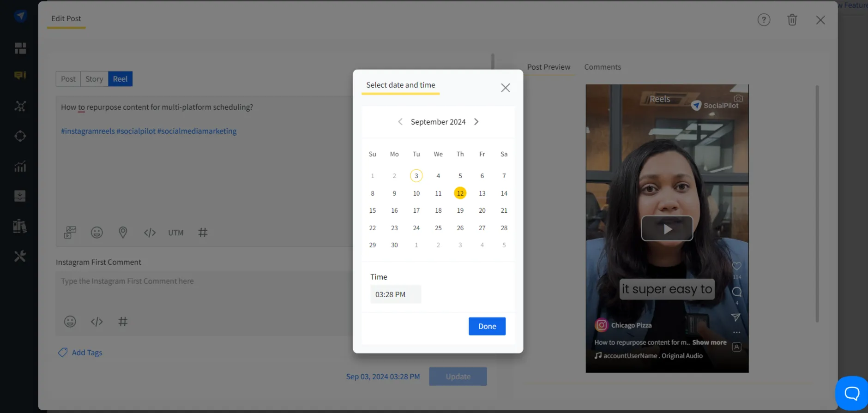
Task: Insert emoji in Instagram First Comment
Action: (70, 322)
